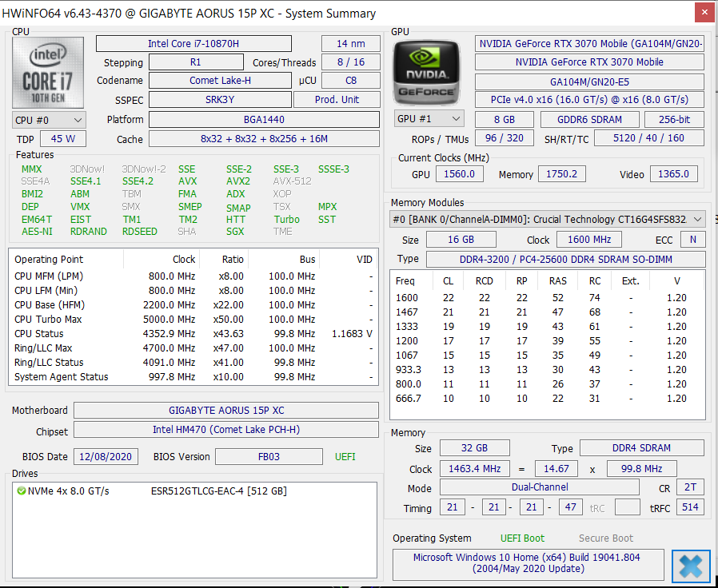Click the SGX feature label
The width and height of the screenshot is (718, 588).
click(x=235, y=232)
